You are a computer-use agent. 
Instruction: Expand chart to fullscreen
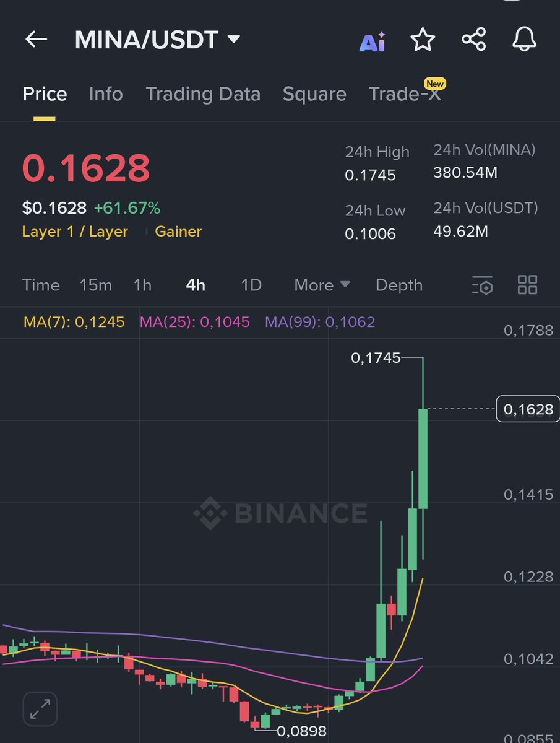point(40,708)
